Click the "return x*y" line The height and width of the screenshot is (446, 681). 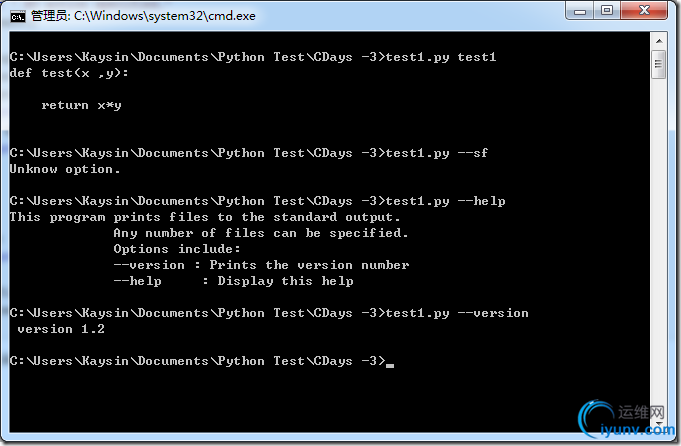pos(81,105)
